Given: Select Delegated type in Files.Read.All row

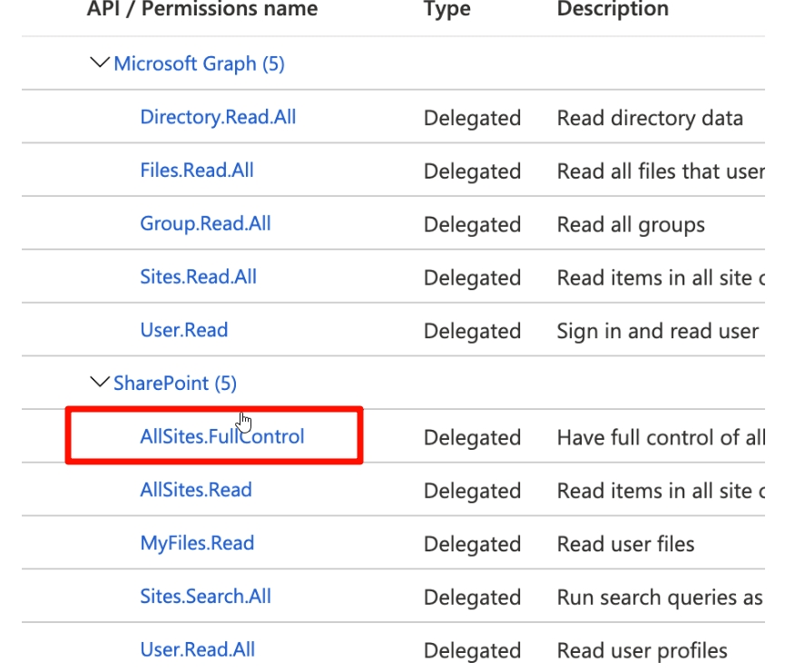Looking at the screenshot, I should 473,171.
